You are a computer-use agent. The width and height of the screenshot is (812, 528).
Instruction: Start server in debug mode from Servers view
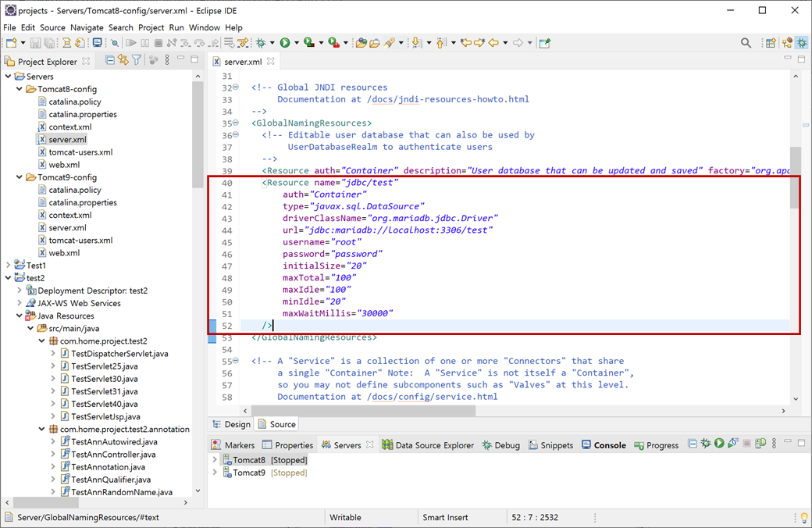[x=706, y=444]
